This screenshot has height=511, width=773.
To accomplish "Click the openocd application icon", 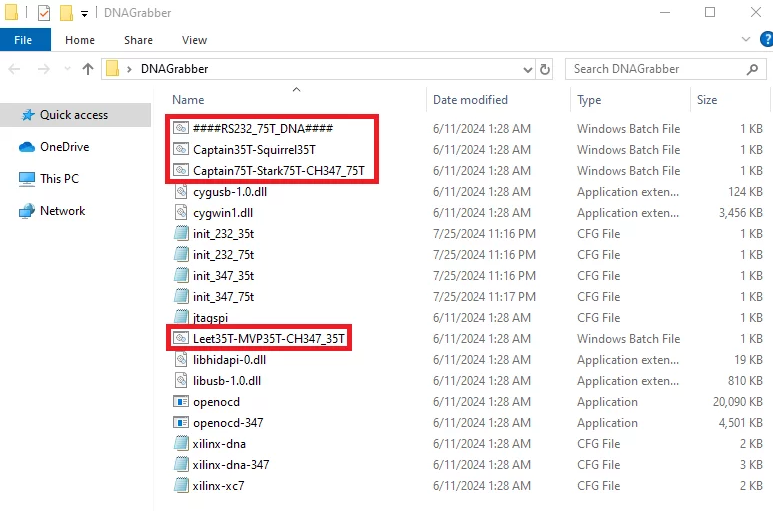I will [x=181, y=402].
